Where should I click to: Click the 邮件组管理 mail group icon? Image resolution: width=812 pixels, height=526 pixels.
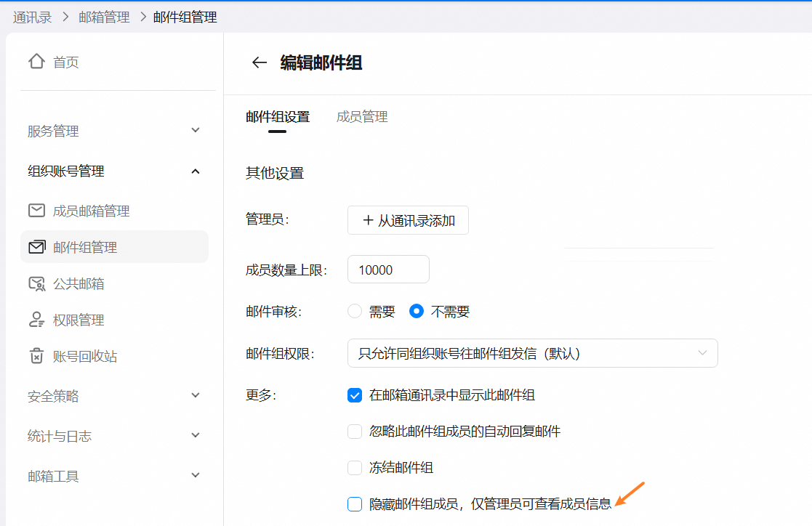(36, 247)
